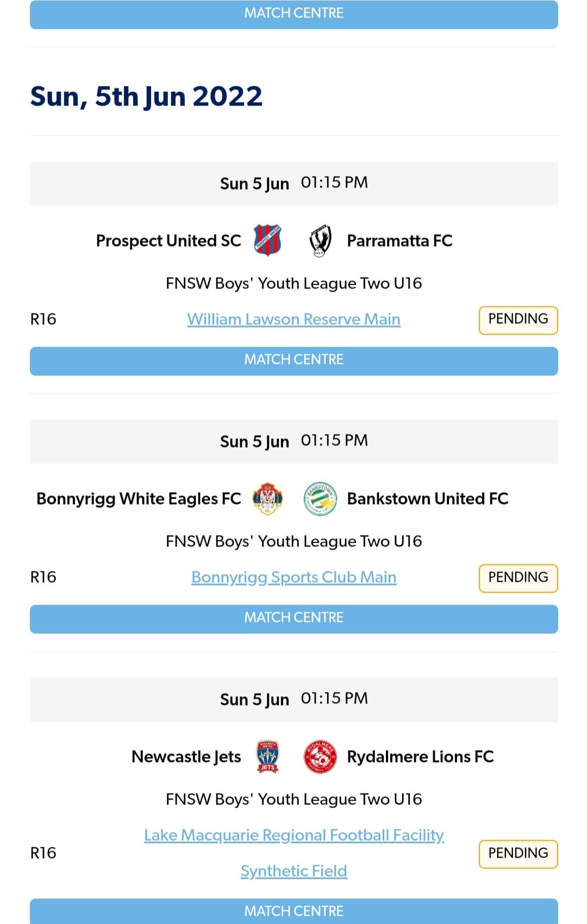587x924 pixels.
Task: Click the Parramatta FC club logo
Action: pyautogui.click(x=320, y=241)
